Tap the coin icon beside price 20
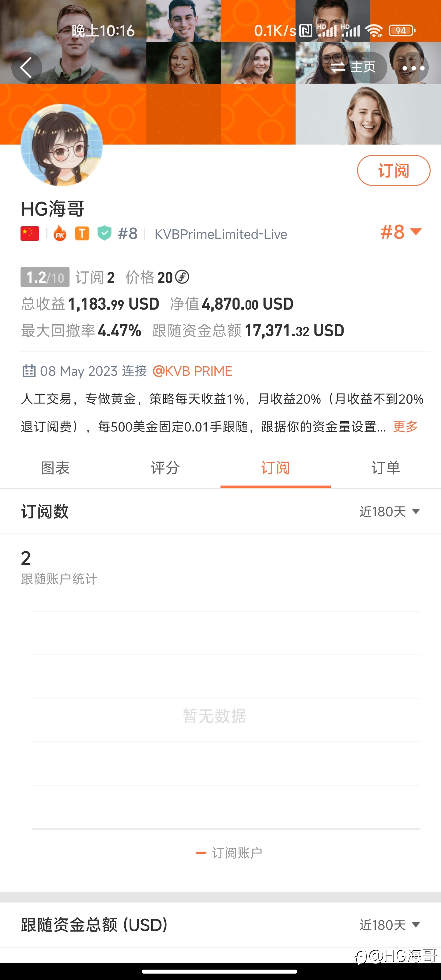441x980 pixels. pos(182,277)
